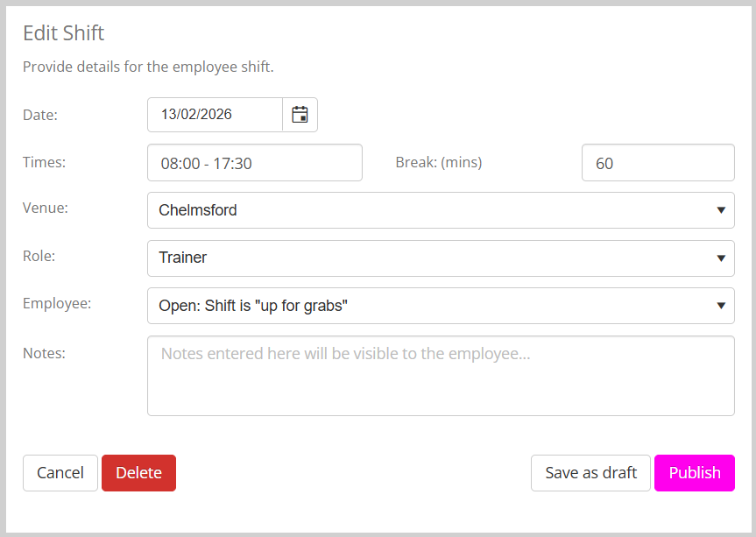
Task: Click the date field showing 13/02/2026
Action: click(215, 115)
